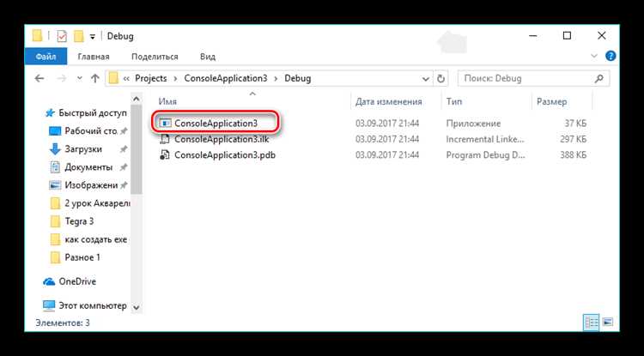
Task: Click ConsoleApplication3 in the address path
Action: click(226, 78)
